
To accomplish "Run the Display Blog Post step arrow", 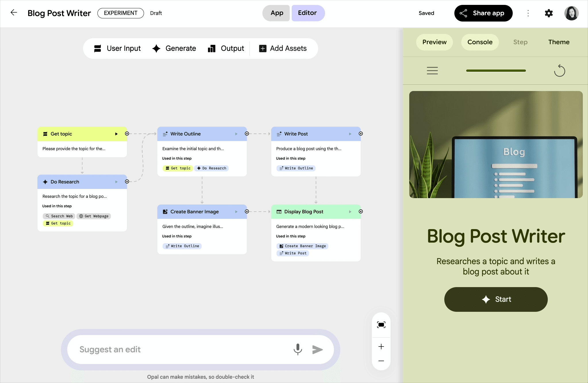I will point(350,212).
